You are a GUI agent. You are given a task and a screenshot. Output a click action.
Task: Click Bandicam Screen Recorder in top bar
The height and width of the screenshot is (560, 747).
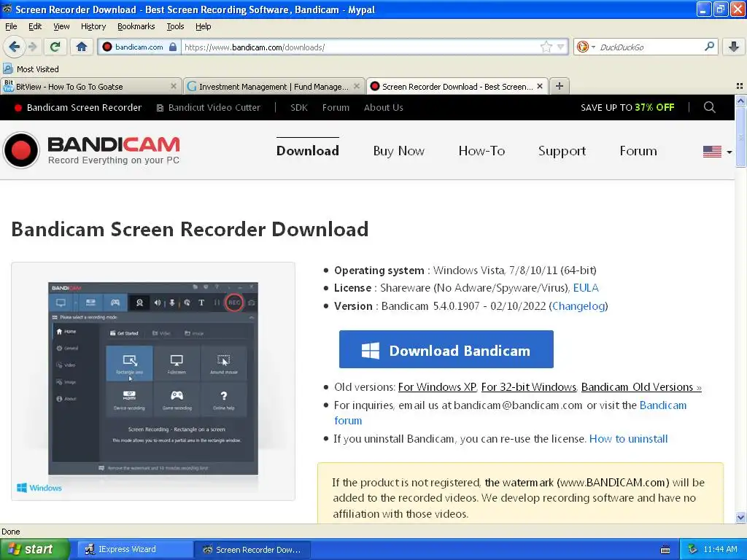(78, 108)
